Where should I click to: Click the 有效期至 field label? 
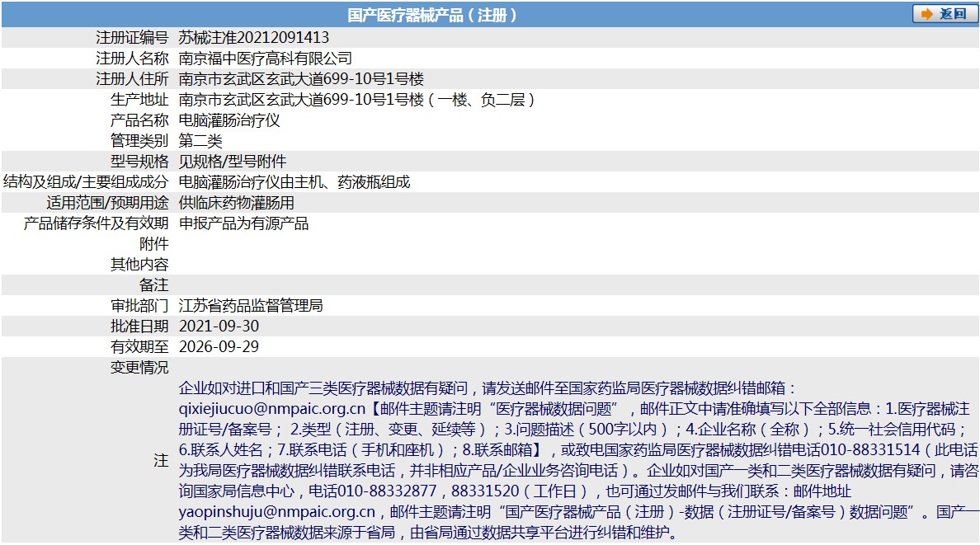139,347
